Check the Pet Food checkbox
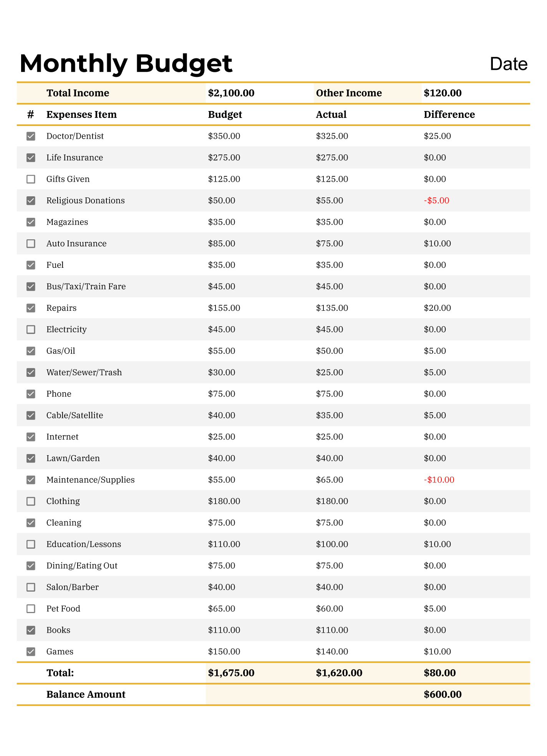The image size is (547, 756). tap(31, 609)
